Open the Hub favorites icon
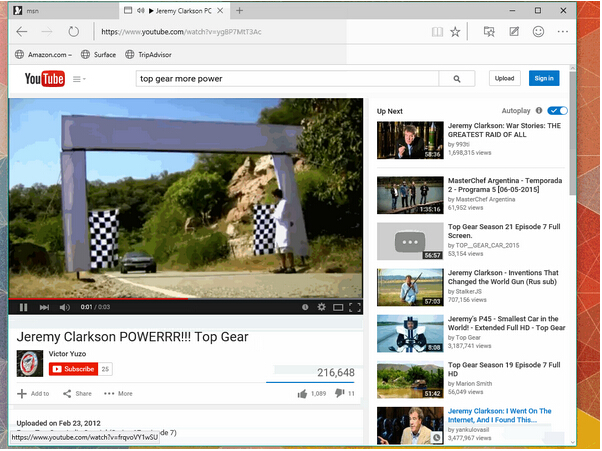602x451 pixels. tap(489, 32)
